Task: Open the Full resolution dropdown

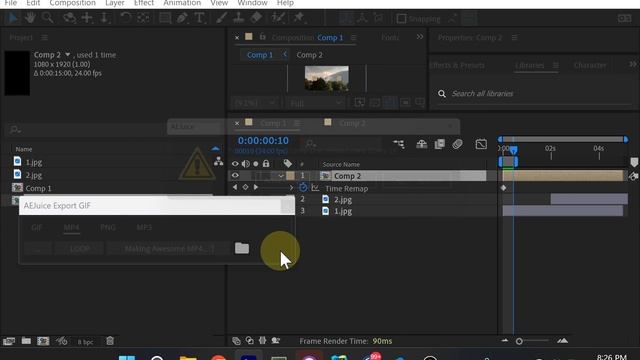Action: pos(315,103)
